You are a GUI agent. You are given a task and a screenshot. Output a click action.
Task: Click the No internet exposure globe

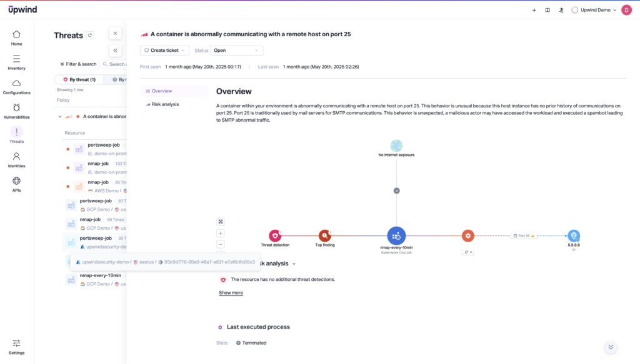pyautogui.click(x=396, y=145)
